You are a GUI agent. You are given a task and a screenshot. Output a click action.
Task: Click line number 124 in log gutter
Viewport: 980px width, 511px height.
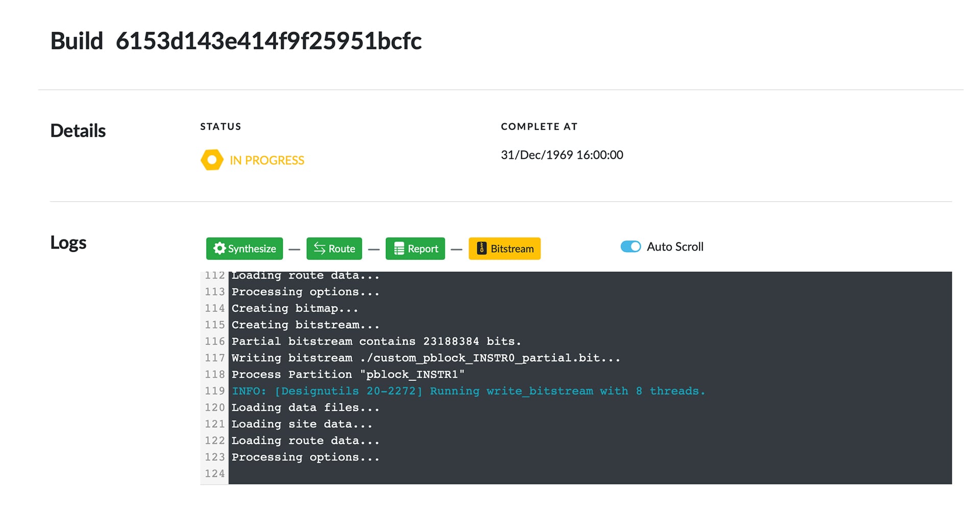click(214, 474)
